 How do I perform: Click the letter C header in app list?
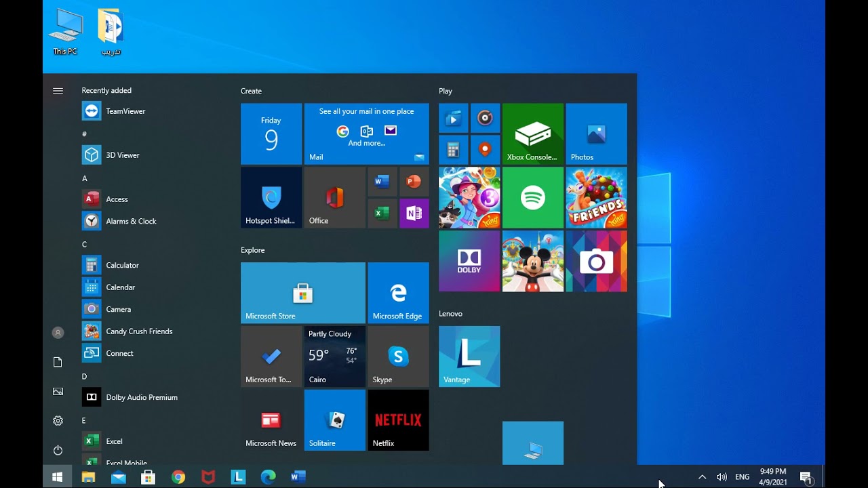point(85,244)
